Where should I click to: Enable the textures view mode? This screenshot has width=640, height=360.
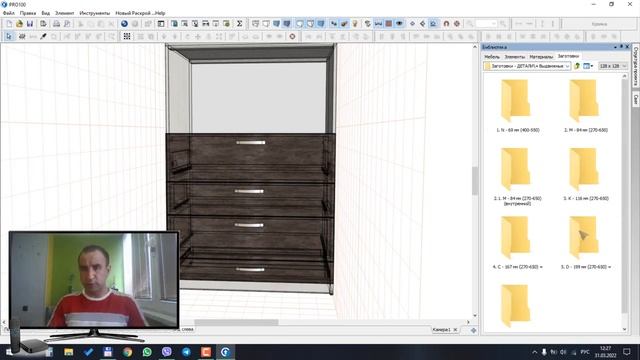pos(287,24)
